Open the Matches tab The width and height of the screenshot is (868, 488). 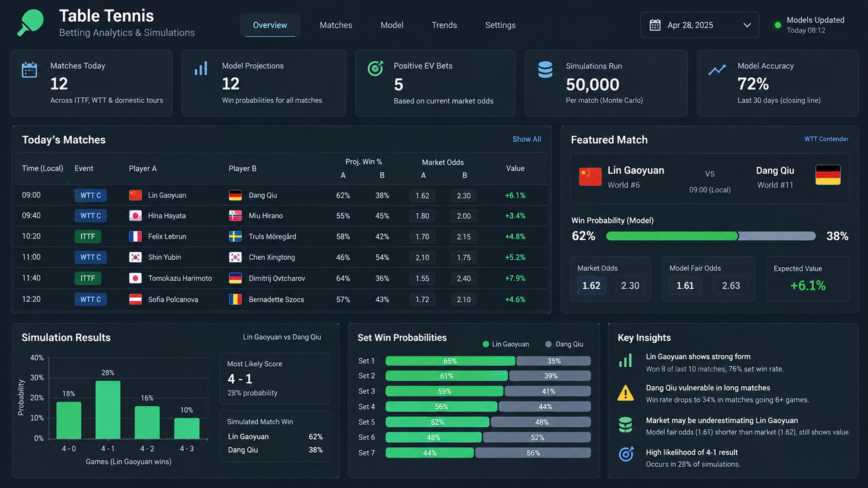coord(336,25)
